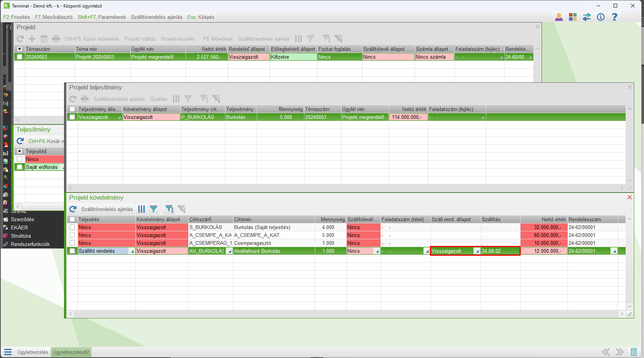Click the filter funnel in Projekt teljesítmény toolbar
The width and height of the screenshot is (644, 358).
tap(188, 99)
